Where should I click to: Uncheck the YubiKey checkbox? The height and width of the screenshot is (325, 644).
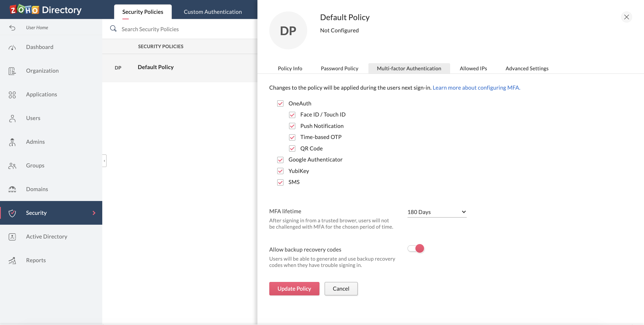pyautogui.click(x=280, y=171)
